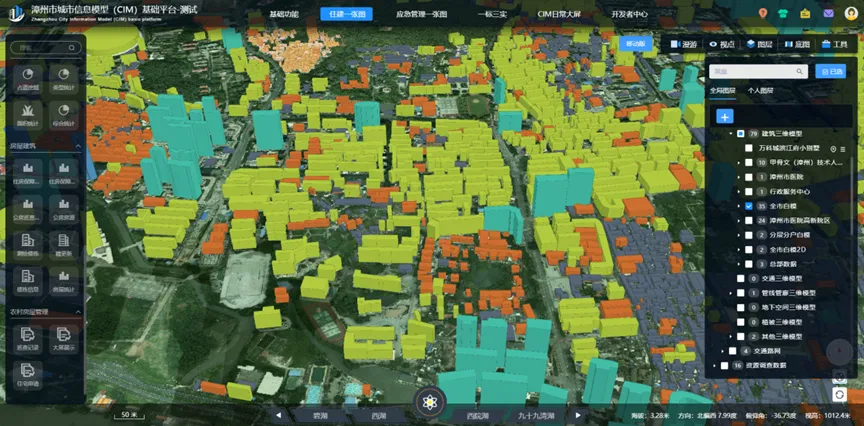Expand the 管线管廊三维模型 node
Viewport: 864px width, 426px height.
(x=729, y=293)
